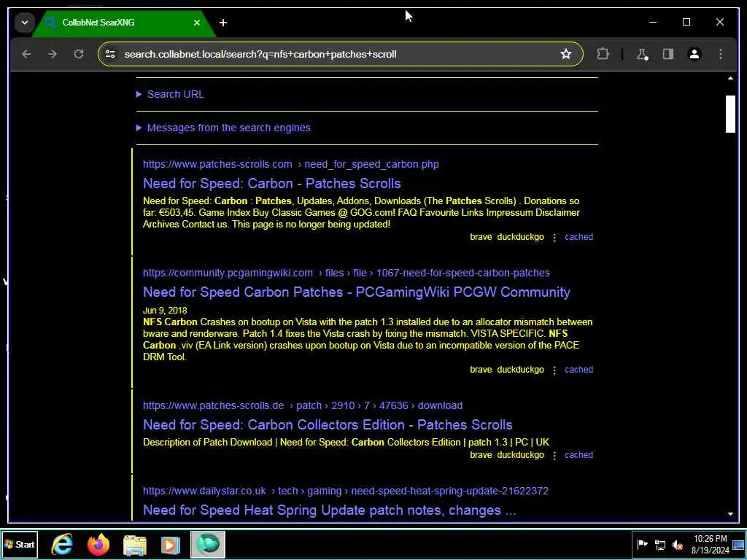
Task: Open the extensions puzzle icon
Action: (603, 54)
